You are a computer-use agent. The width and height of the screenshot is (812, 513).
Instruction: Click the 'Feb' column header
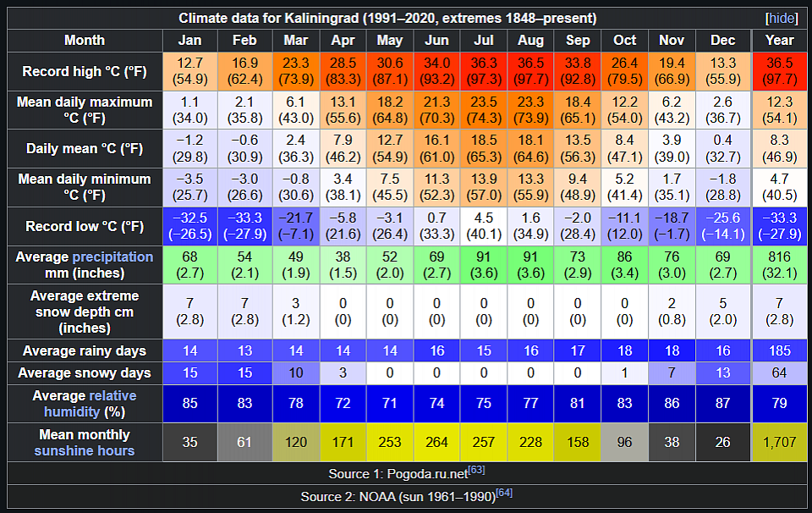tap(244, 41)
